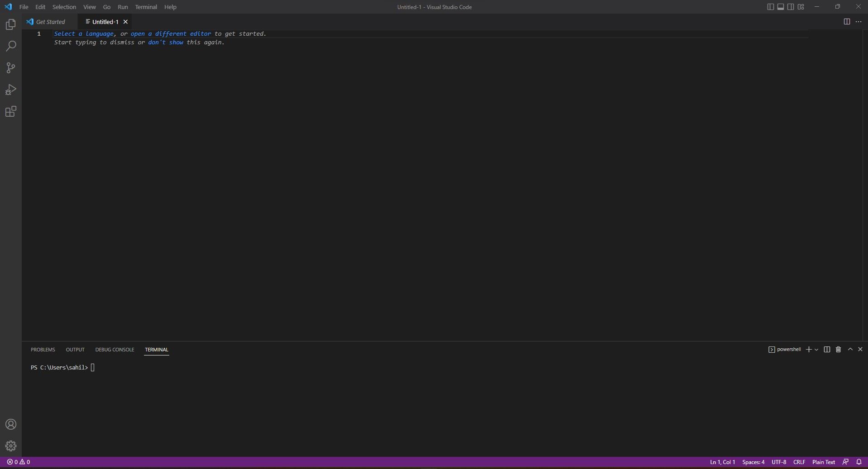The height and width of the screenshot is (469, 868).
Task: Click the Accounts icon
Action: (x=11, y=424)
